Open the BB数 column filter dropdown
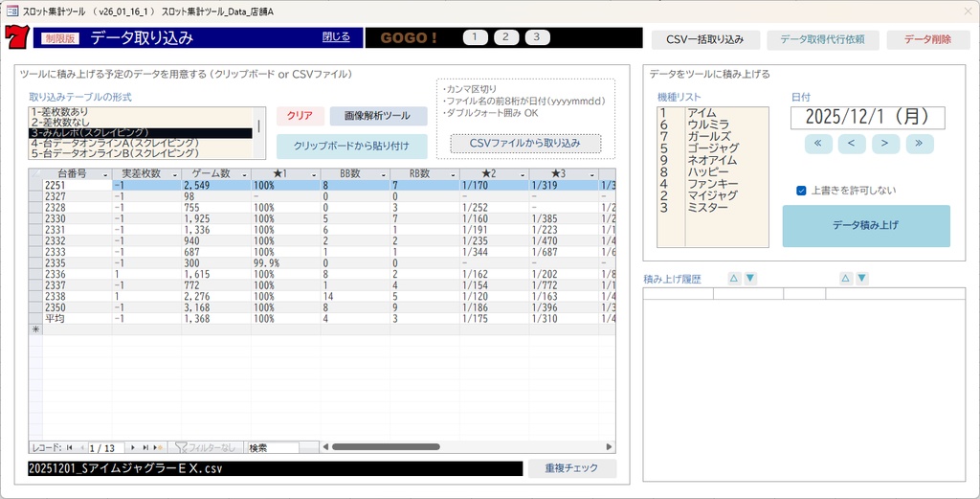The image size is (980, 499). pos(383,174)
